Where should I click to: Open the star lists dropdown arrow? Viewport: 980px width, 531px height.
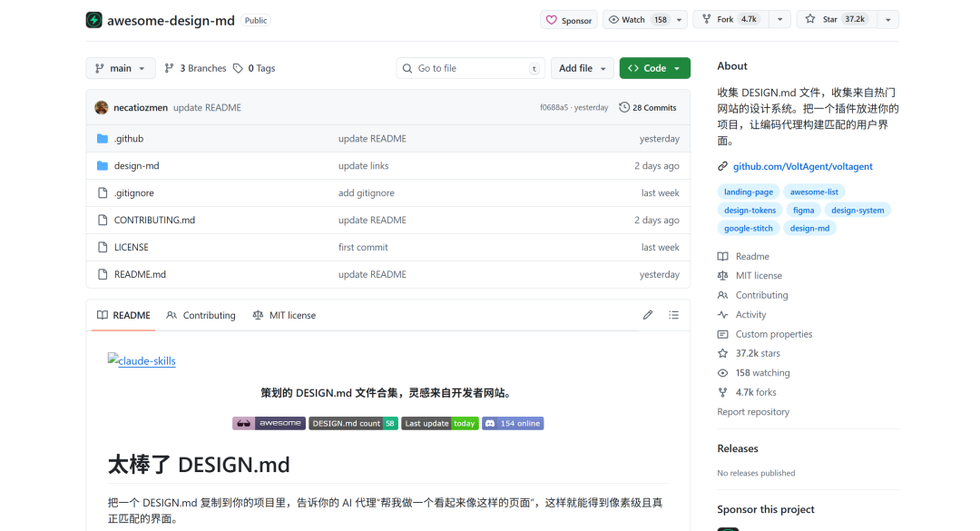point(888,19)
